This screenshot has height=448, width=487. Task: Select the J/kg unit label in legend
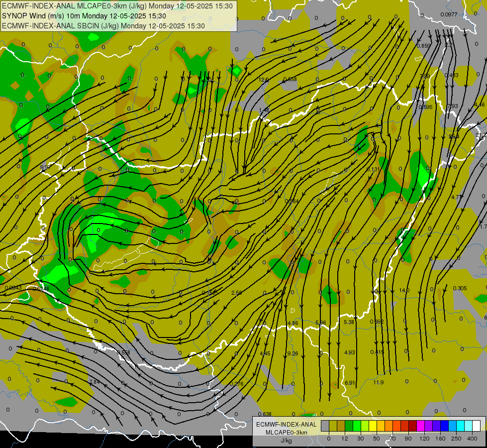pos(286,441)
